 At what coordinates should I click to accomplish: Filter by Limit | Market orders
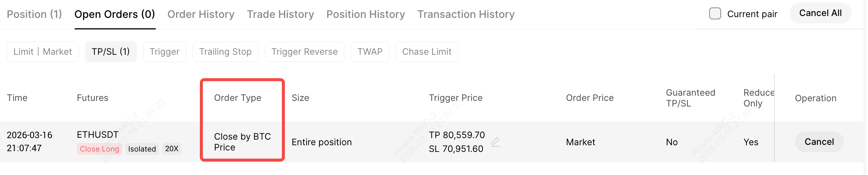(43, 52)
